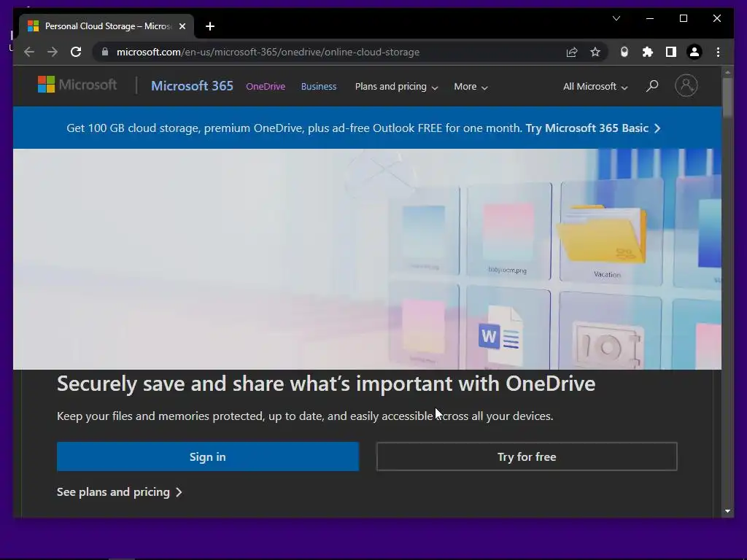Toggle the browser side panel icon
The width and height of the screenshot is (747, 560).
click(x=671, y=52)
